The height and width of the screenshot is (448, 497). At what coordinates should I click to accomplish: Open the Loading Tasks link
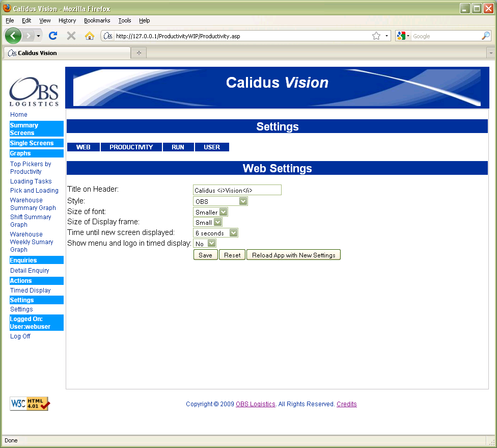point(31,181)
